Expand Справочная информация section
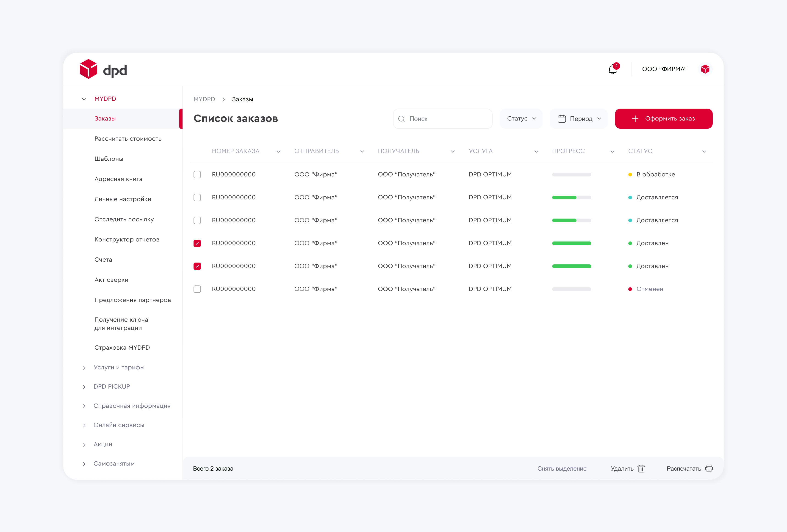 [x=84, y=406]
